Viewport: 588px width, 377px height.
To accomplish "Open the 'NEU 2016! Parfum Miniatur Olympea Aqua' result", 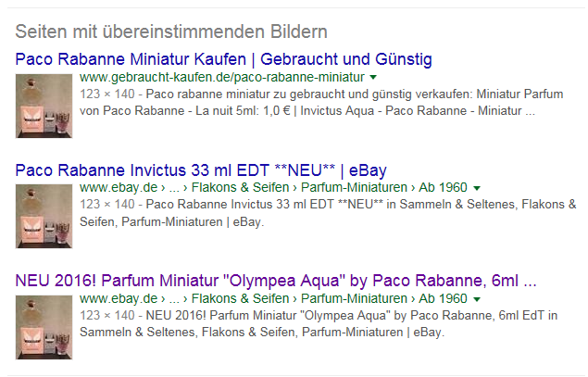I will 276,281.
